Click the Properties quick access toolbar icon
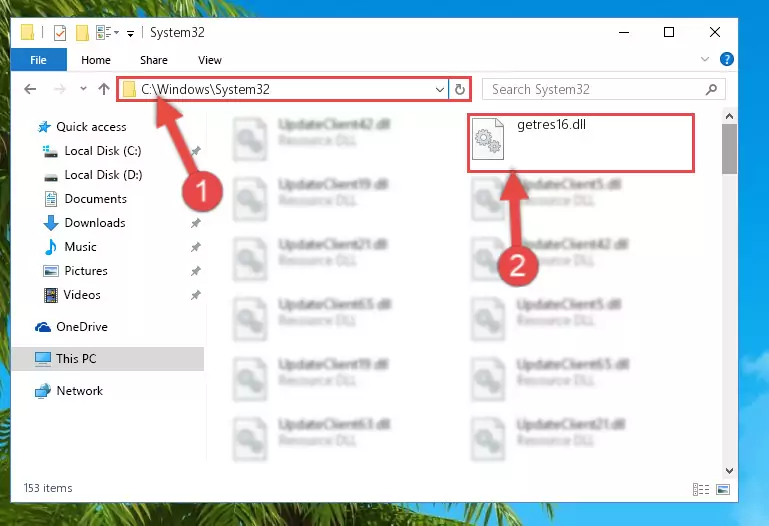 pyautogui.click(x=59, y=33)
